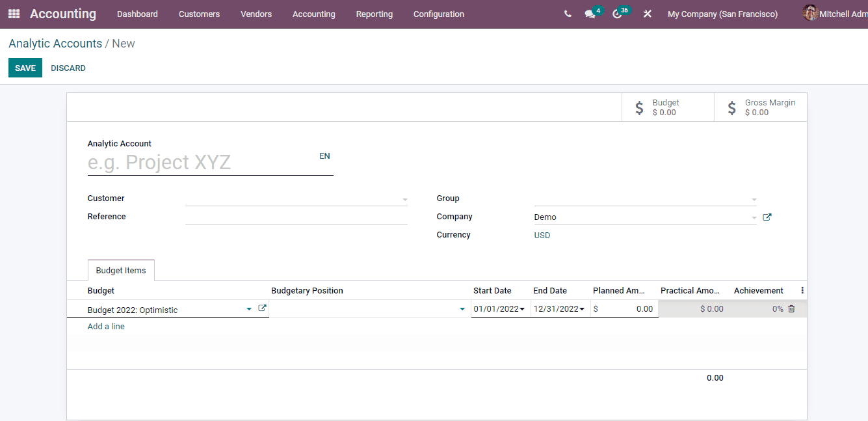Image resolution: width=868 pixels, height=421 pixels.
Task: Open Budget 2022: Optimistic via external link icon
Action: click(261, 308)
